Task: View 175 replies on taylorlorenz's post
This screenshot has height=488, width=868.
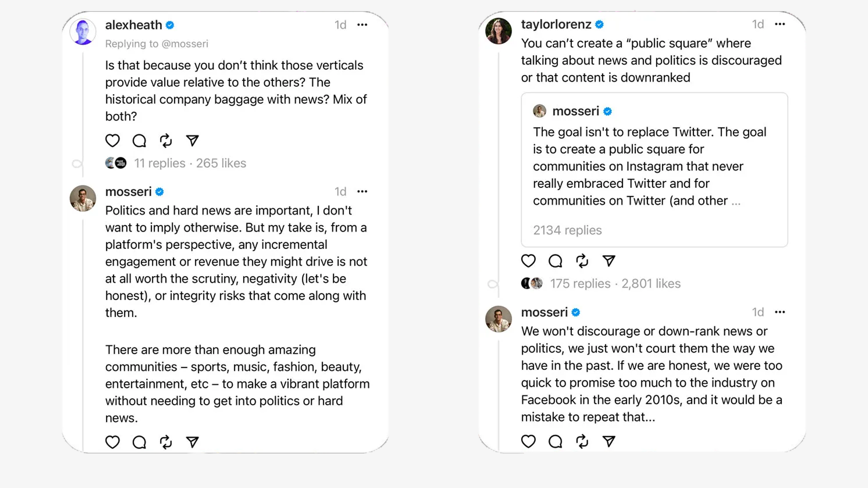Action: [580, 284]
